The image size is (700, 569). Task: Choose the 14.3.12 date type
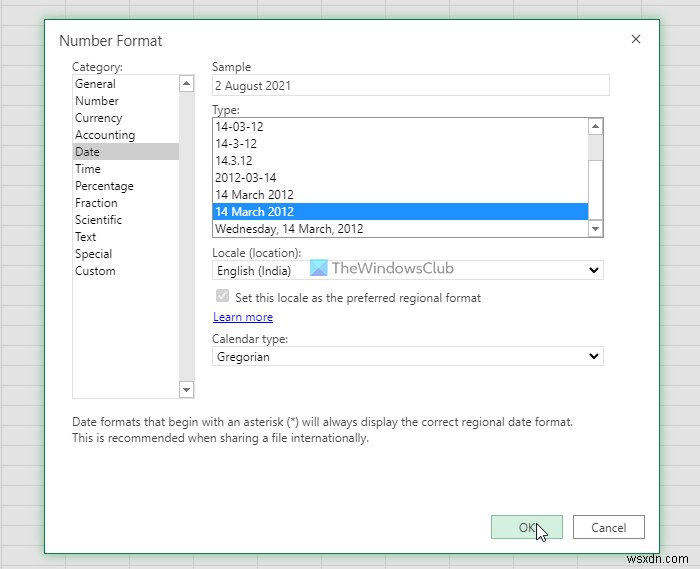[x=400, y=161]
